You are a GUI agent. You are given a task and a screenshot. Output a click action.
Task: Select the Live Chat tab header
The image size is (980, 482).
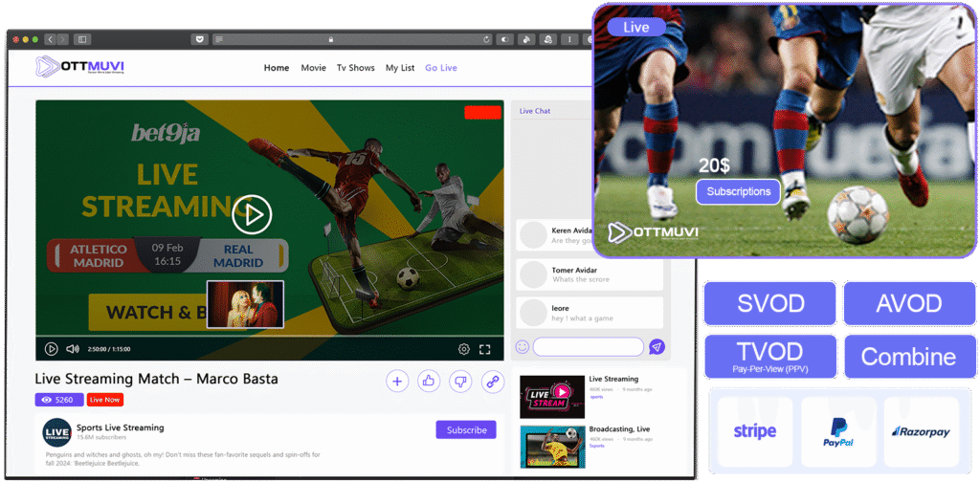tap(535, 111)
